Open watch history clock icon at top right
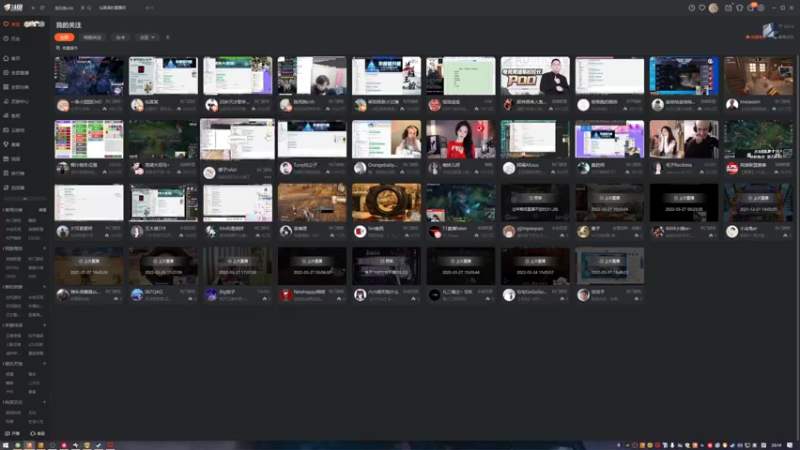800x450 pixels. [691, 8]
